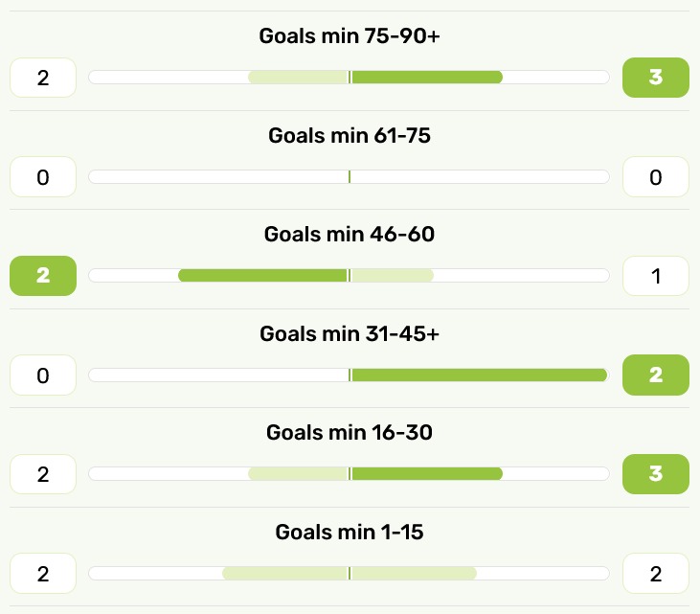700x614 pixels.
Task: Click the Goals min 46-60 progress bar
Action: coord(350,276)
